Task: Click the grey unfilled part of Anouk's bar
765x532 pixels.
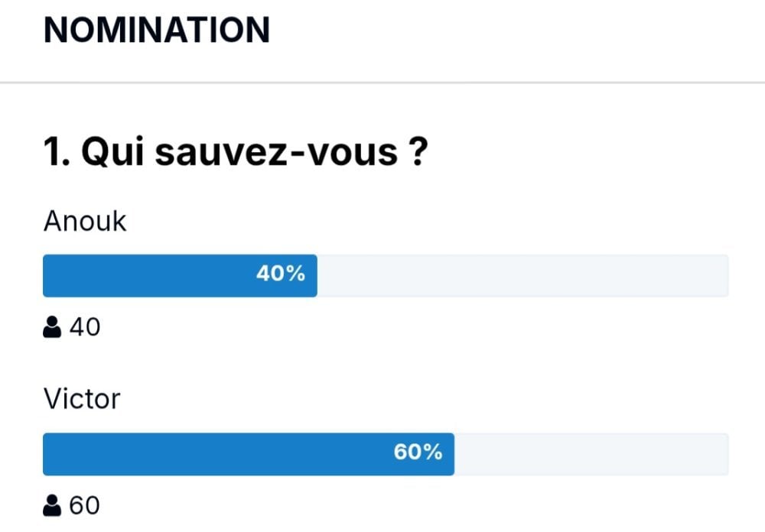Action: tap(523, 275)
